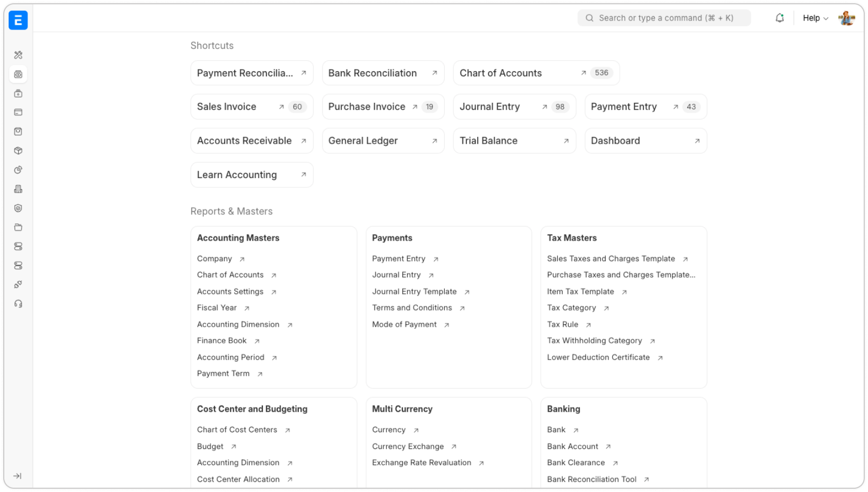
Task: Open the shopping bag sidebar icon
Action: coord(18,131)
